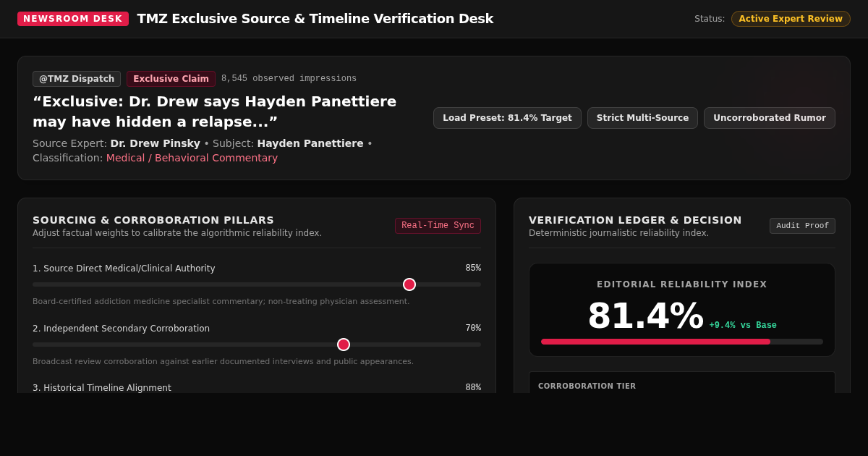Click the Board-certified addiction medicine specialist description
This screenshot has width=868, height=456.
(221, 302)
